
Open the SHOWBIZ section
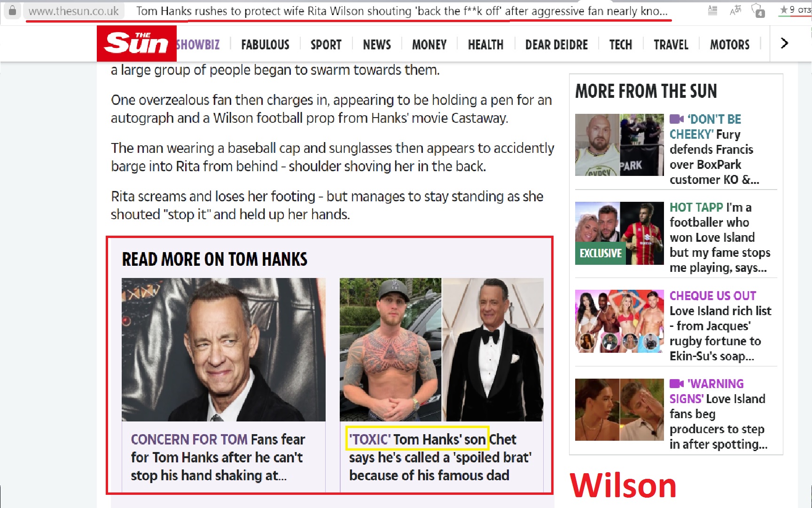(198, 45)
